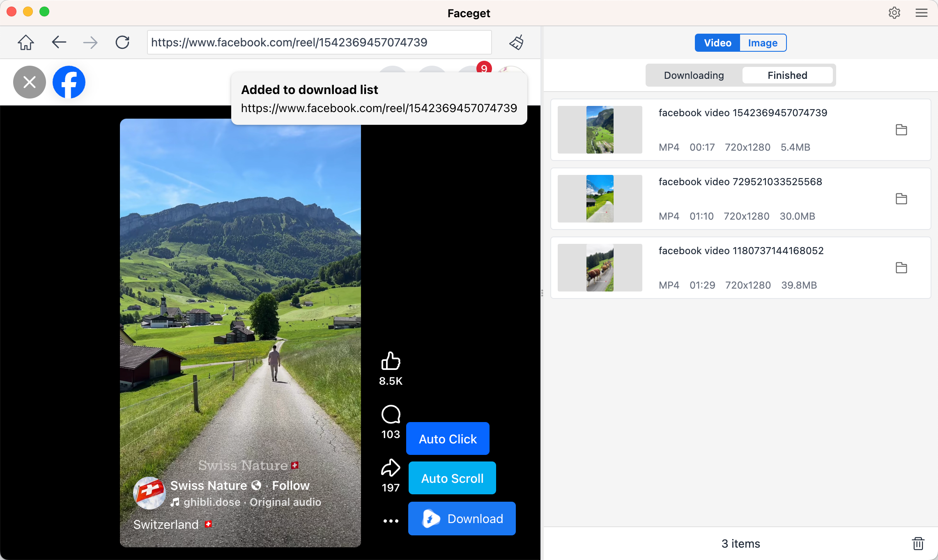
Task: Open the Faceget settings gear
Action: (894, 13)
